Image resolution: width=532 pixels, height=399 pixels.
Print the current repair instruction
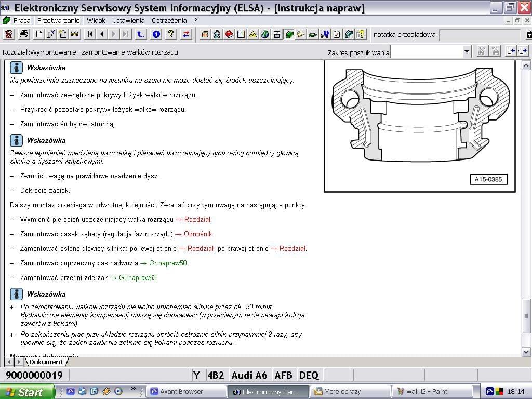[24, 34]
